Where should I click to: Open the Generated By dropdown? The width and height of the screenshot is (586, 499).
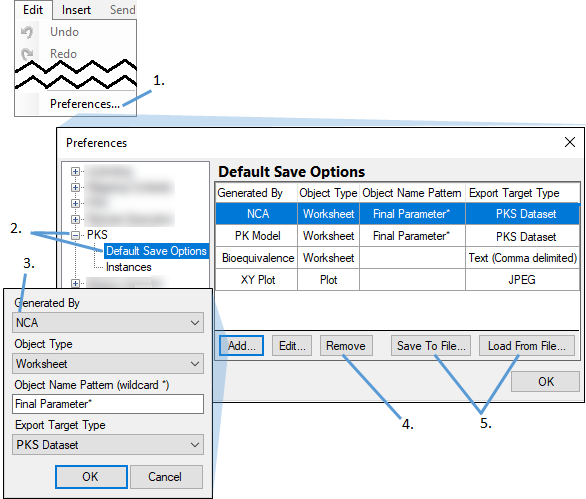[x=108, y=323]
